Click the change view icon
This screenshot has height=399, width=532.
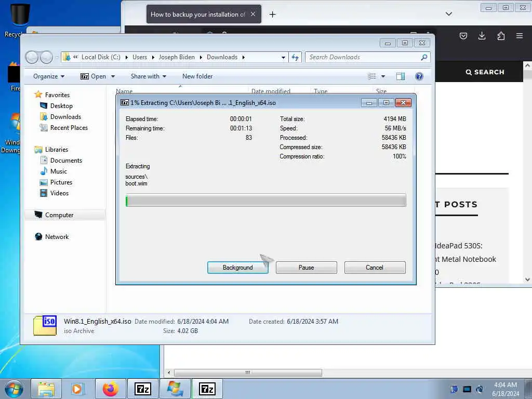click(372, 76)
